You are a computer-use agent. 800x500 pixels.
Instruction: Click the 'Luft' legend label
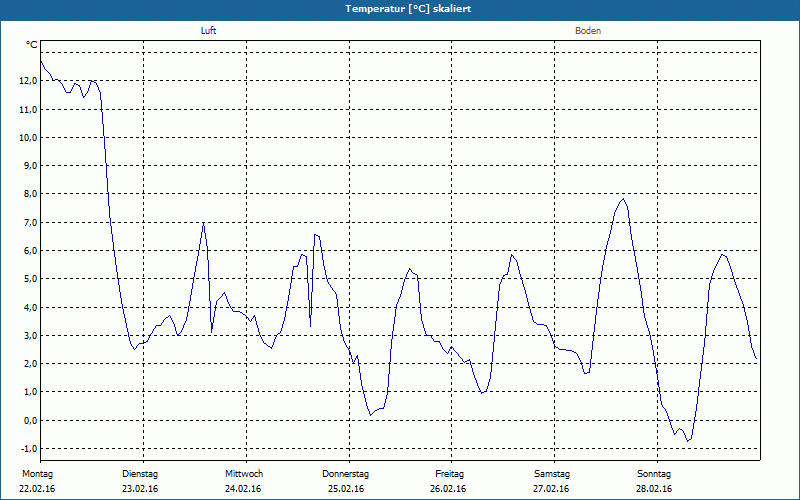[x=208, y=31]
